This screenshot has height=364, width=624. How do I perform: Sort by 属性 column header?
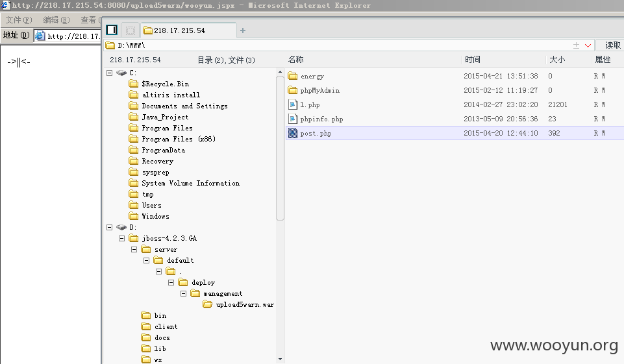tap(603, 60)
